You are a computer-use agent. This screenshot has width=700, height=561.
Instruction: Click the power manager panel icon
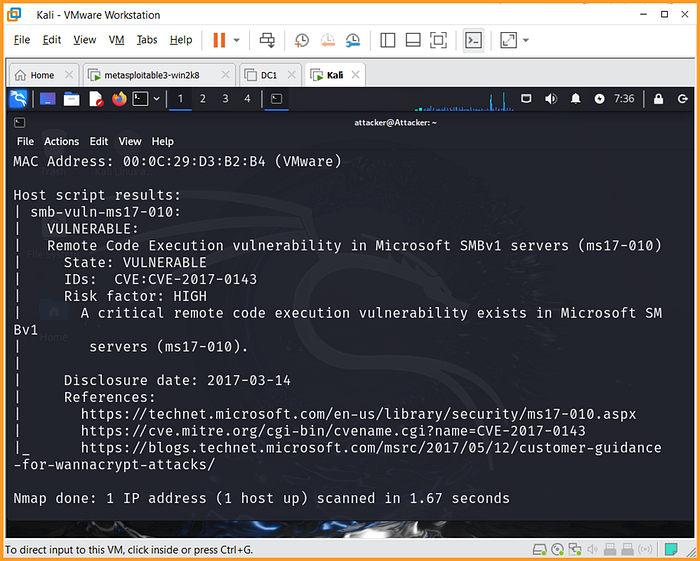tap(600, 99)
